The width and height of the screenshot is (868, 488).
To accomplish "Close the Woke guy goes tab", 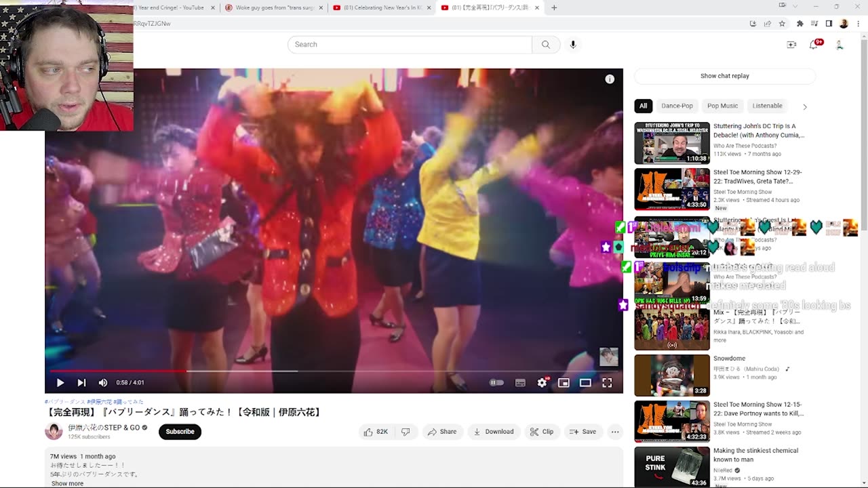I will (321, 7).
